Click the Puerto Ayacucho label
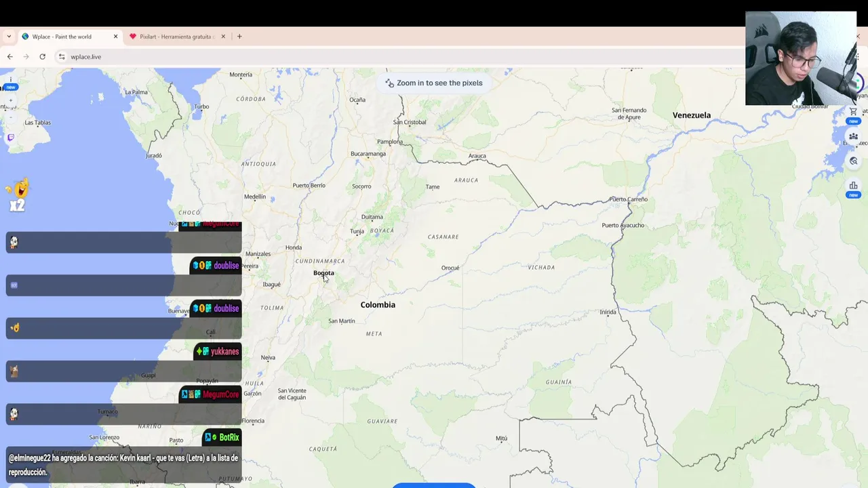Screen dimensions: 868x488 (x=623, y=225)
